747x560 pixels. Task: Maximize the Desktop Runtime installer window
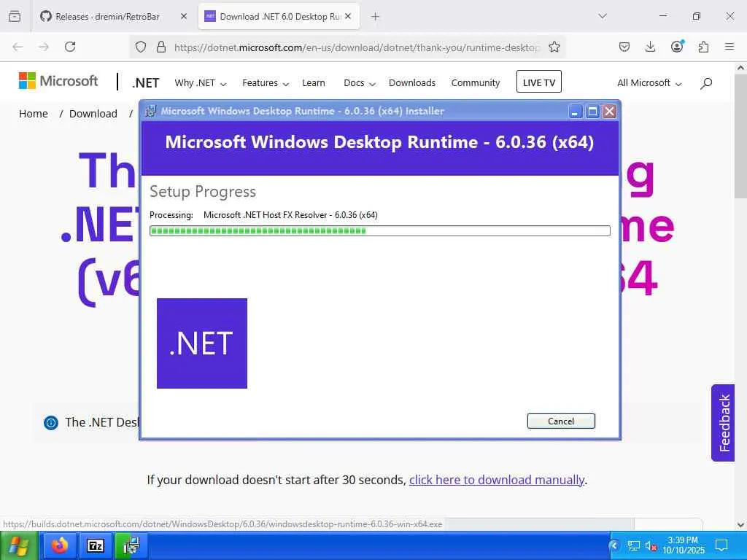(x=592, y=112)
